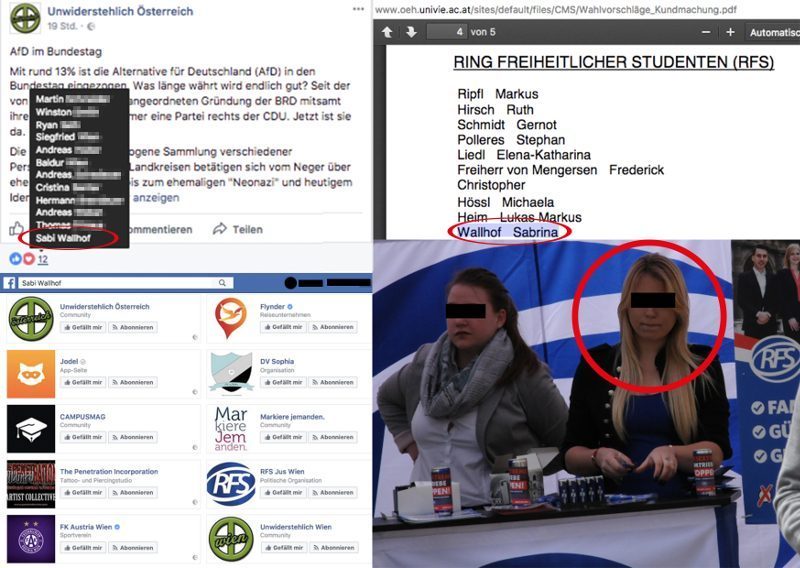800x568 pixels.
Task: Open the DV Sophia shield logo thumbnail
Action: click(x=231, y=374)
